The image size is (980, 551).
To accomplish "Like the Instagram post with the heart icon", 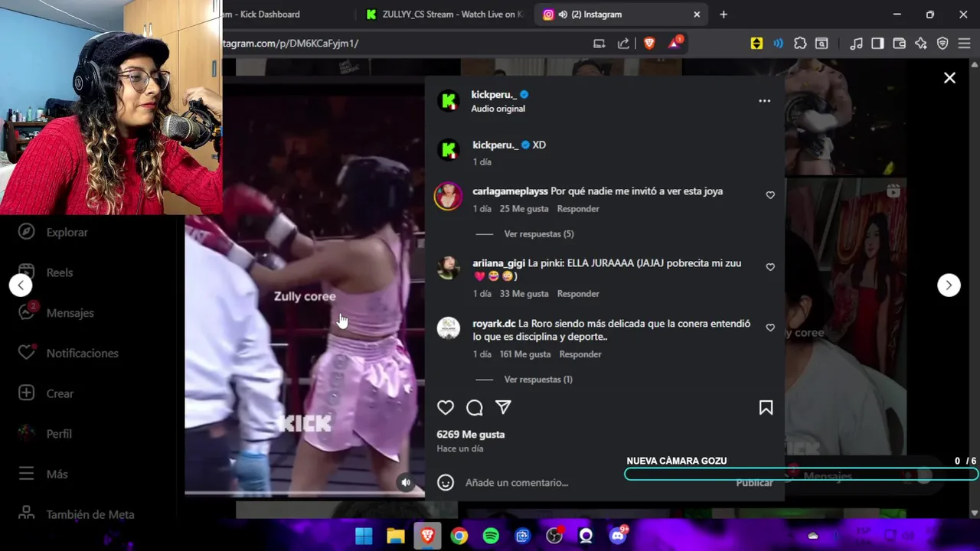I will click(x=446, y=408).
